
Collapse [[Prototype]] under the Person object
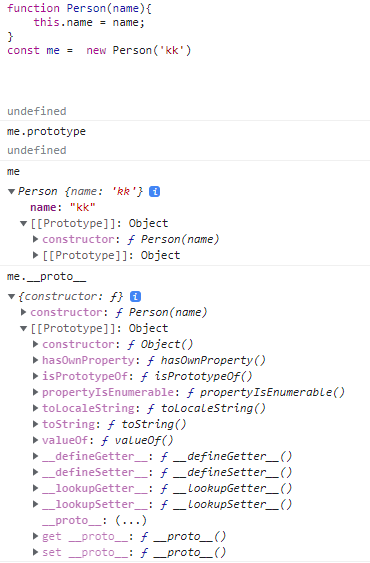point(24,224)
